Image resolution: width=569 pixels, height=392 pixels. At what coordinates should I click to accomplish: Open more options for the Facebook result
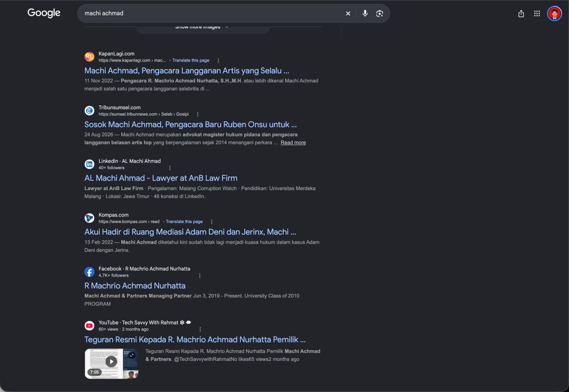(x=200, y=276)
